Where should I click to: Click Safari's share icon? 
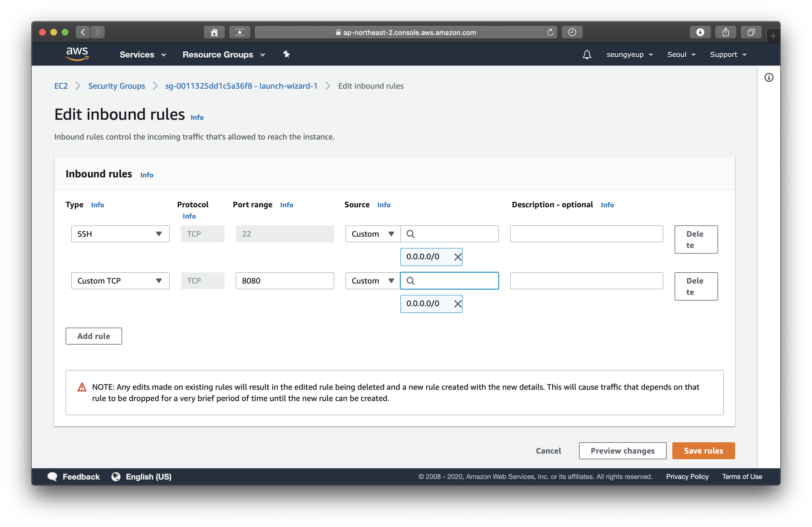[x=725, y=32]
